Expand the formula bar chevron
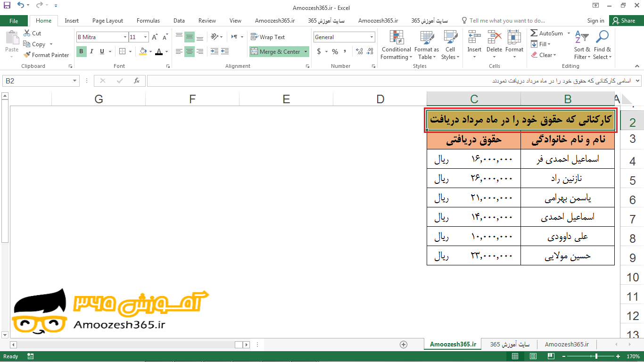The width and height of the screenshot is (644, 362). [638, 81]
